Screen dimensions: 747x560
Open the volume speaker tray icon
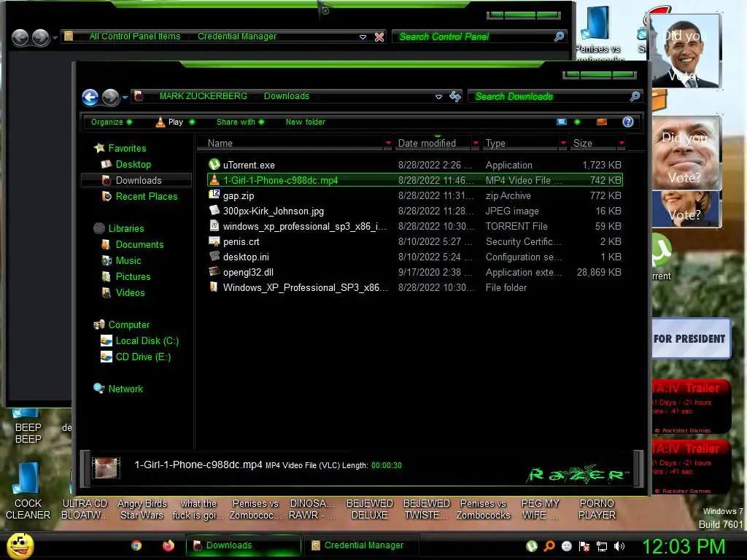point(619,546)
